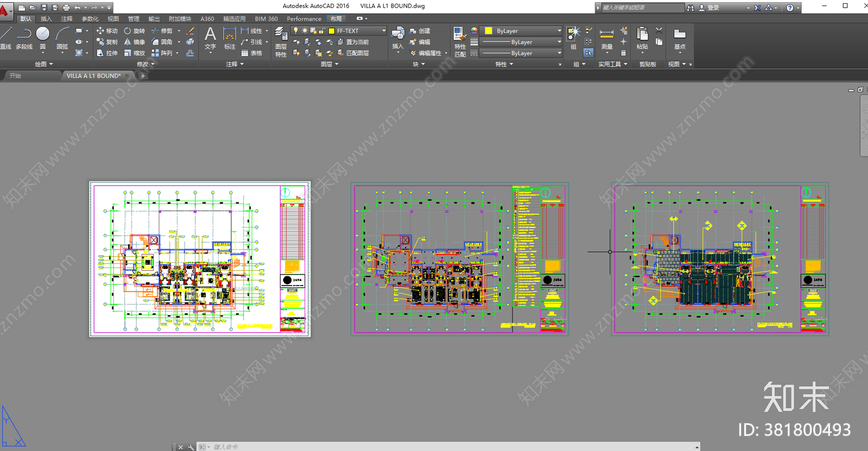Open the Autodesk Exchange Apps X icon
Screen dimensions: 868x451
pyautogui.click(x=757, y=8)
